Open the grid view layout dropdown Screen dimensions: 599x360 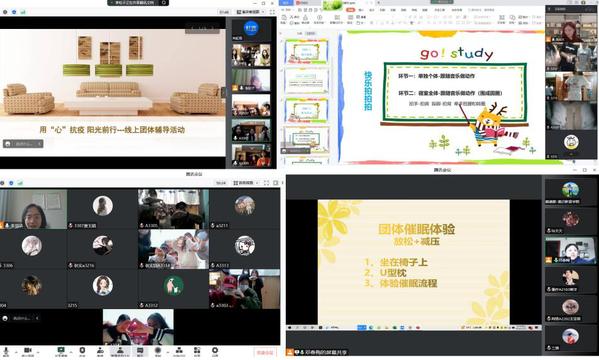click(245, 183)
